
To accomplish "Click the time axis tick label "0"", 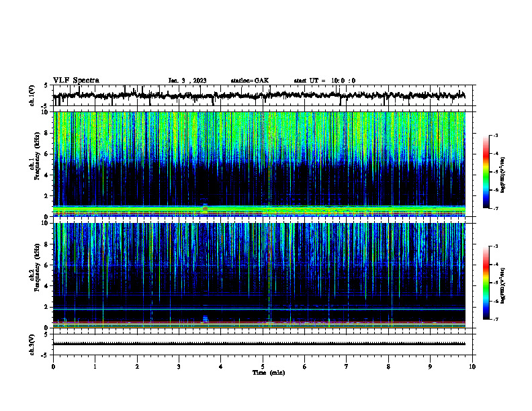I will point(53,367).
